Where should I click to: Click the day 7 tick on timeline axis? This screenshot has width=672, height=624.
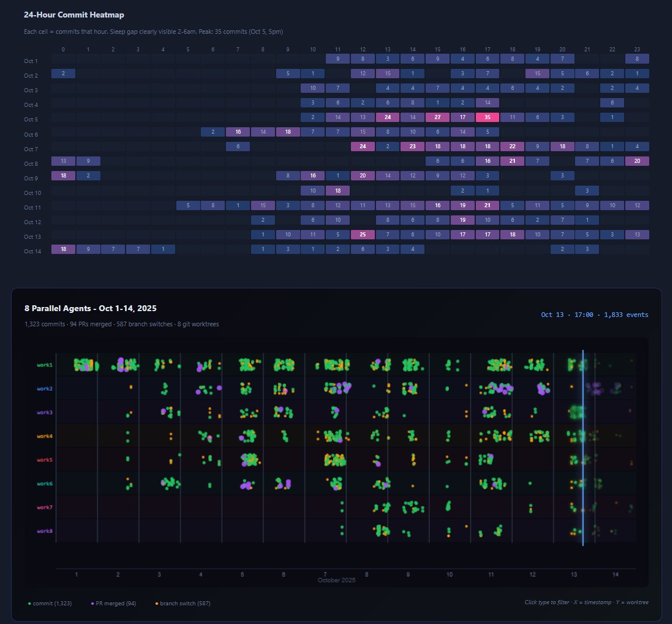(325, 574)
